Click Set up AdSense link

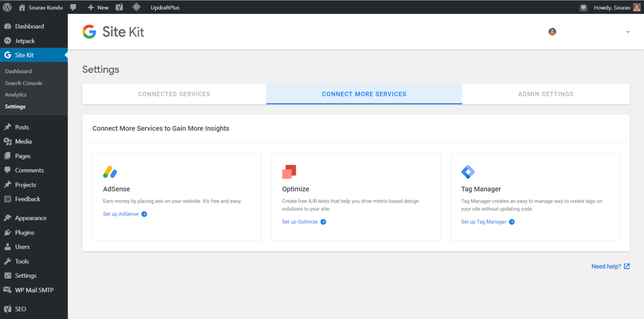coord(121,214)
